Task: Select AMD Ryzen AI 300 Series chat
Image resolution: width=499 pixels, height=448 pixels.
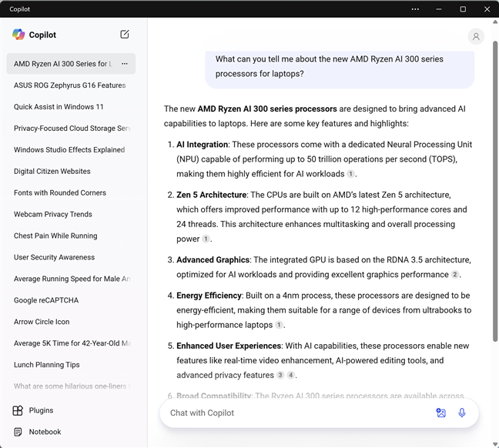Action: [71, 64]
